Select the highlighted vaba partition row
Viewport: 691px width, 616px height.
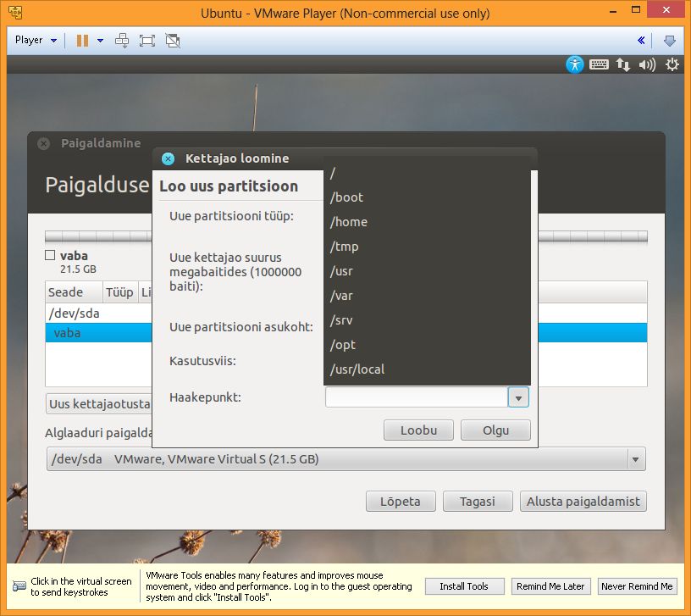(x=98, y=333)
